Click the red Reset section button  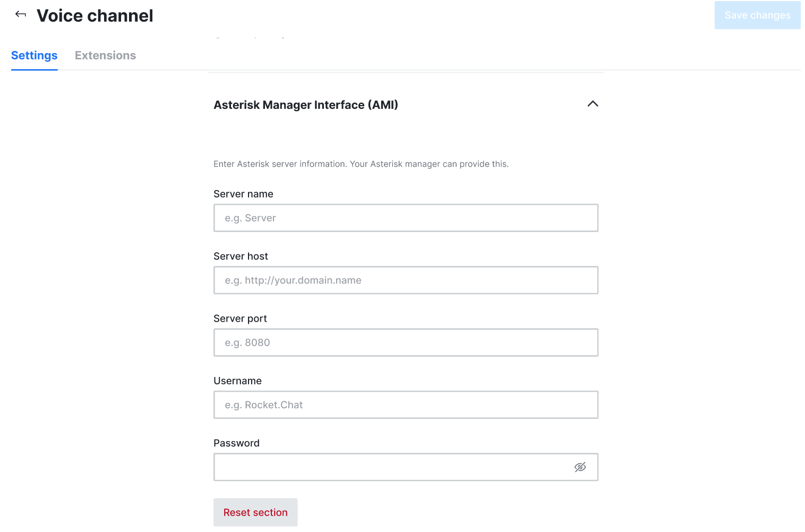coord(255,512)
